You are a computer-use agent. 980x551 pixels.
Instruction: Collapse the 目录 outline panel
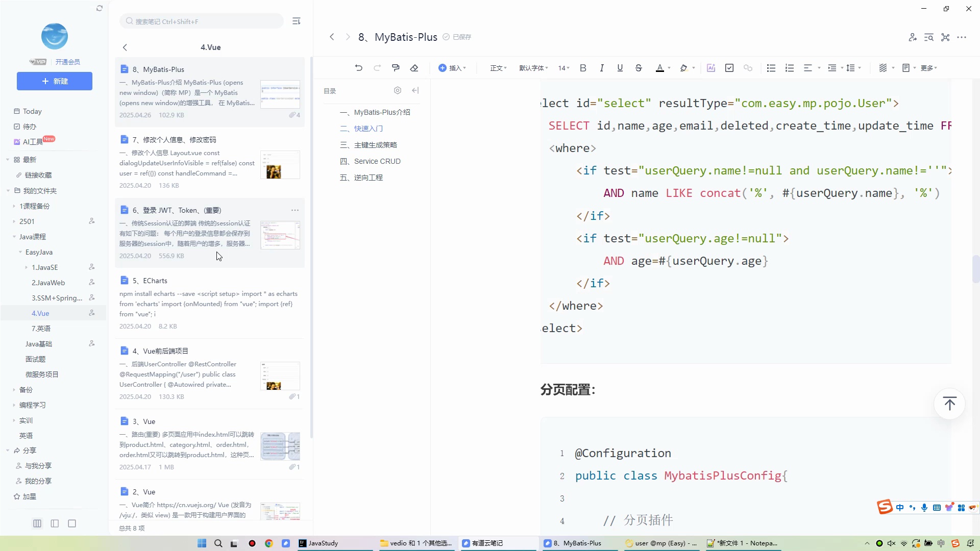pyautogui.click(x=415, y=90)
